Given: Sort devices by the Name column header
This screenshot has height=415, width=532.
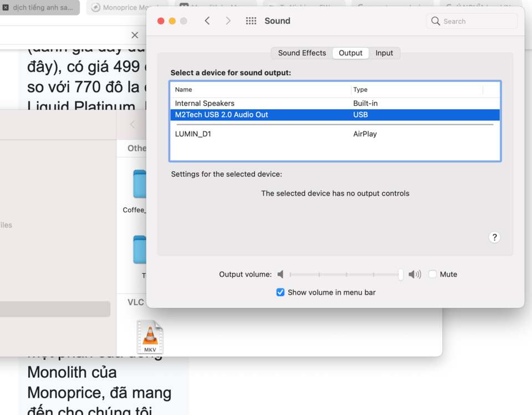Looking at the screenshot, I should (260, 90).
